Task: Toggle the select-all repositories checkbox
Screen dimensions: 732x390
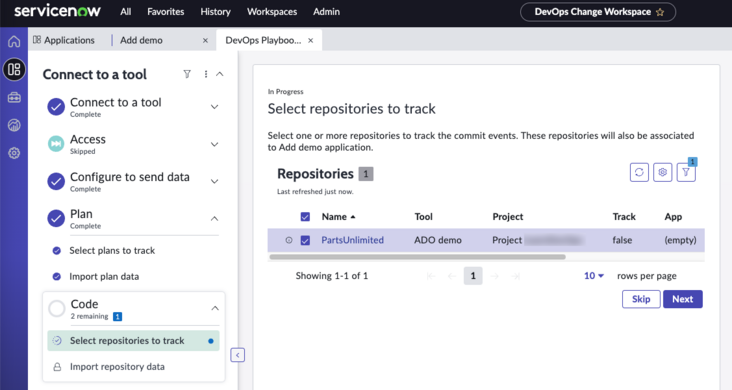Action: point(305,217)
